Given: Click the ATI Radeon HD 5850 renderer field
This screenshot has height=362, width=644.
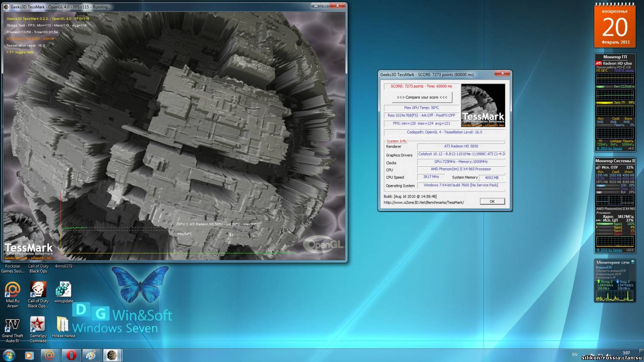Looking at the screenshot, I should [x=461, y=146].
